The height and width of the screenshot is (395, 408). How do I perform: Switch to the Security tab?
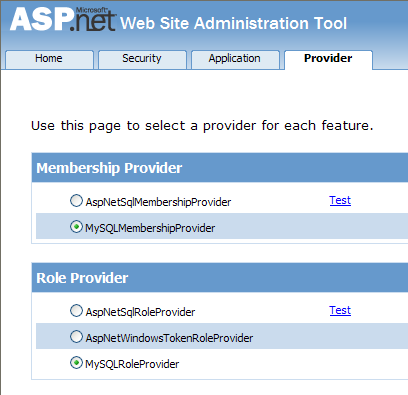click(142, 60)
